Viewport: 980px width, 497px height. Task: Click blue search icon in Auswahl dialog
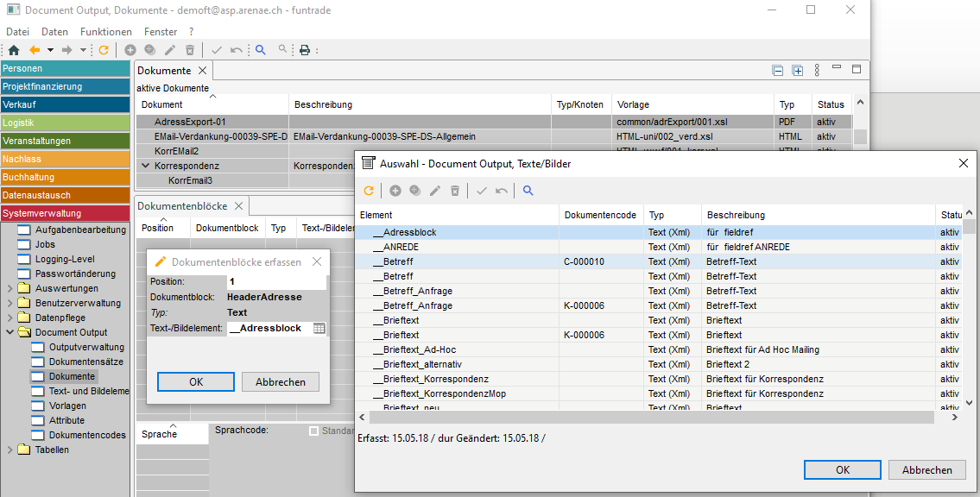coord(528,191)
